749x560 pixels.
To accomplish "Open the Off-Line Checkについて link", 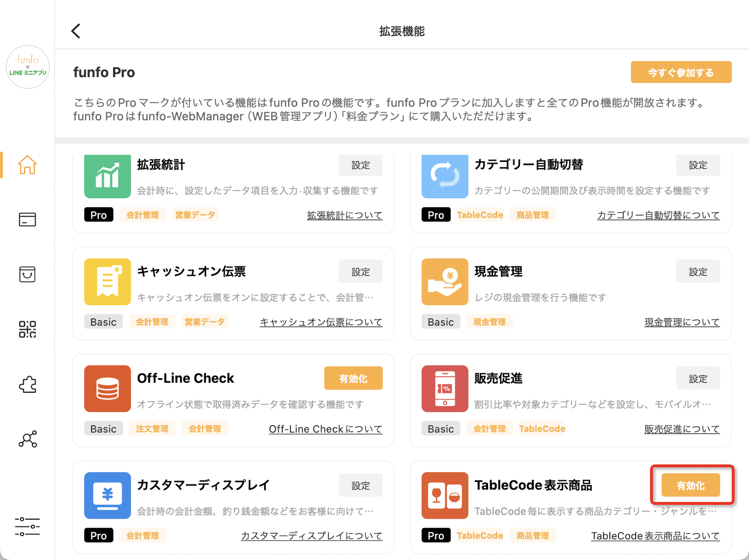I will pyautogui.click(x=326, y=429).
